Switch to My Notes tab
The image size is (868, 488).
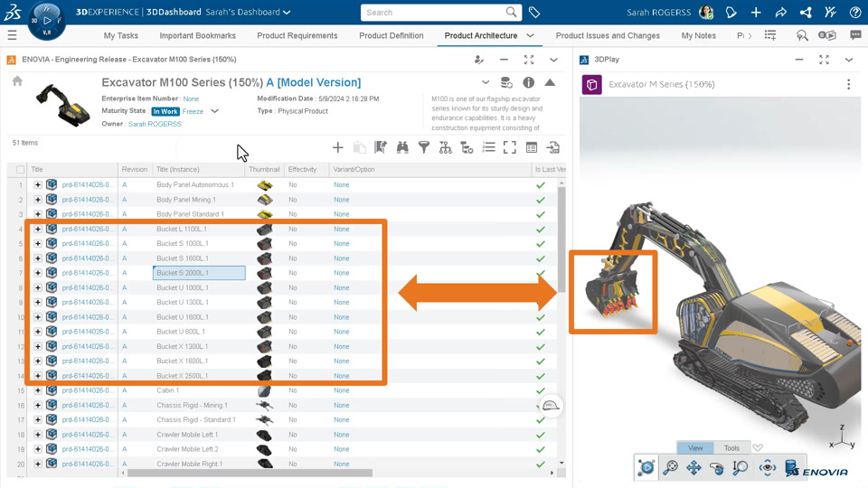pyautogui.click(x=699, y=35)
